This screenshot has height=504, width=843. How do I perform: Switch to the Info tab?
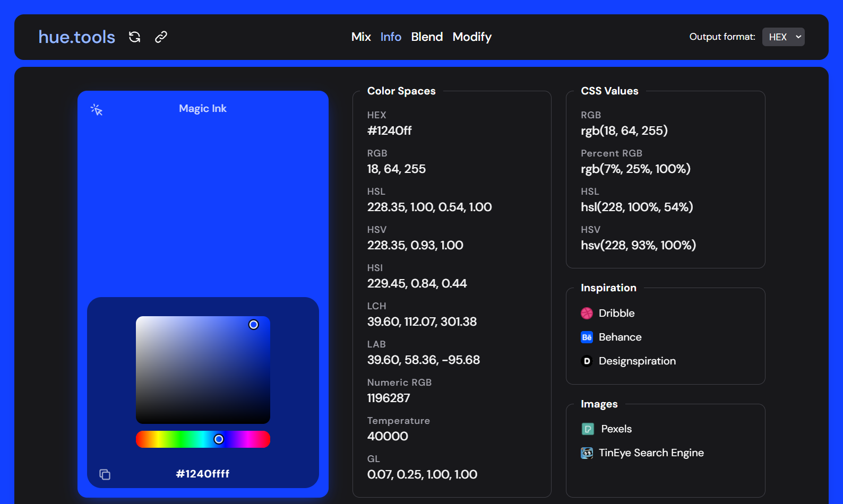pos(391,37)
